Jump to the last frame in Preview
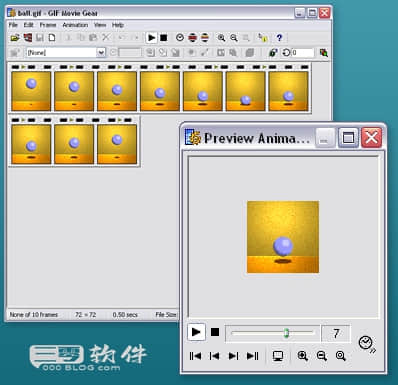 253,356
